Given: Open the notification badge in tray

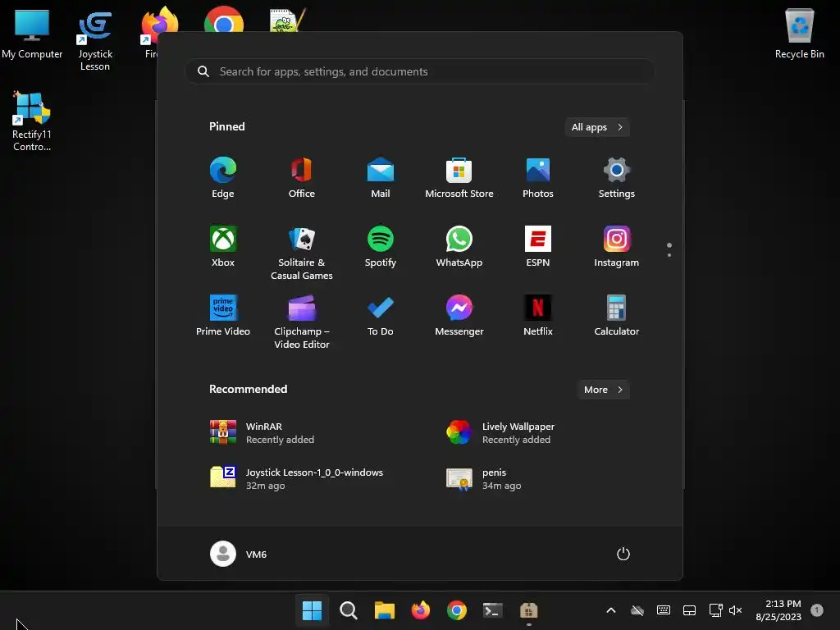Looking at the screenshot, I should pyautogui.click(x=817, y=610).
